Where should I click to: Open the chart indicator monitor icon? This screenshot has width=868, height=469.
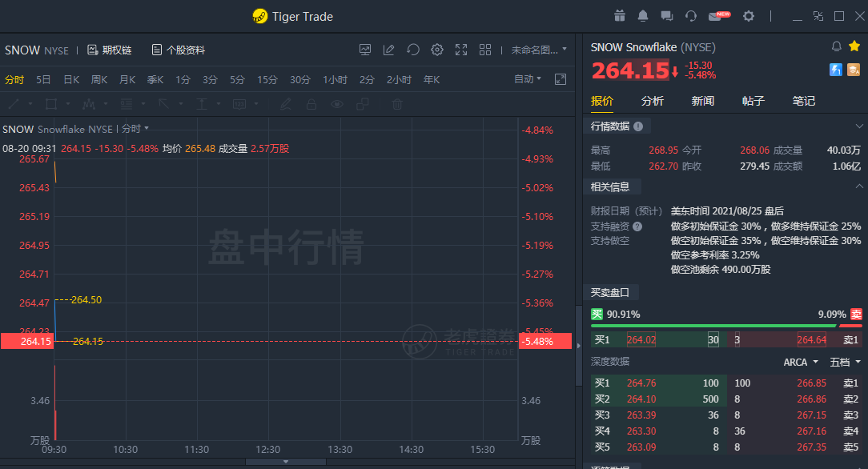tap(365, 50)
